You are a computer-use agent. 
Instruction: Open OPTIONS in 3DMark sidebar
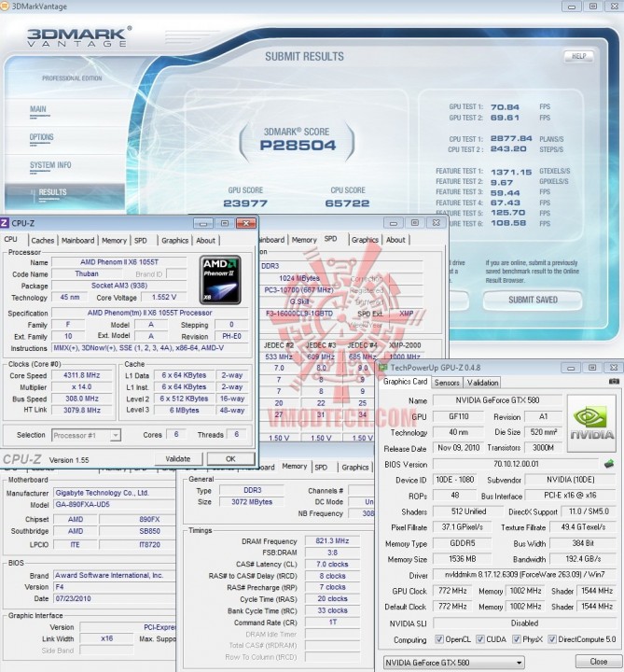click(x=42, y=137)
